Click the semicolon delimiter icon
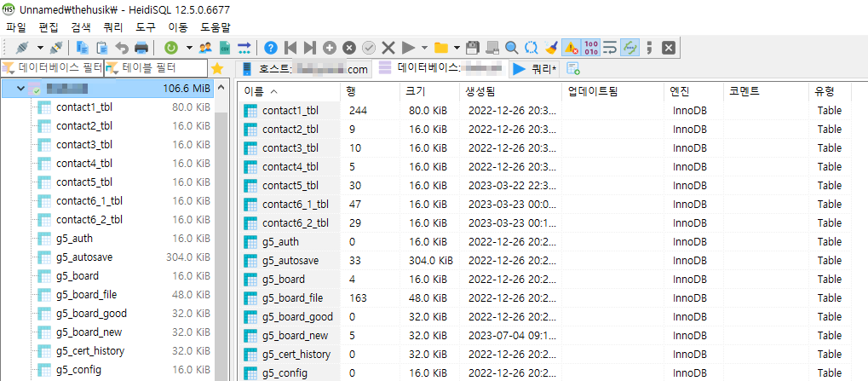 tap(649, 48)
